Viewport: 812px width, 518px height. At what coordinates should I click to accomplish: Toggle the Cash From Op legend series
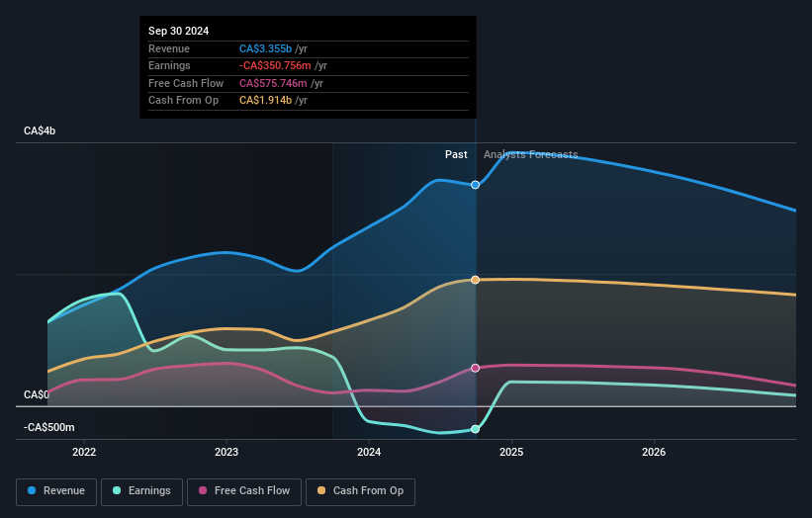pos(360,491)
